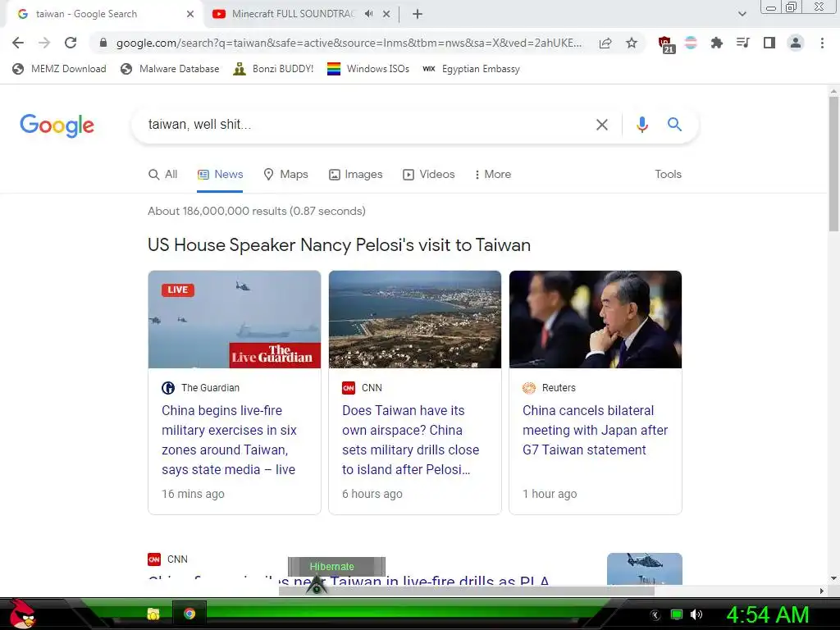Click the Reuters source label

pos(559,387)
